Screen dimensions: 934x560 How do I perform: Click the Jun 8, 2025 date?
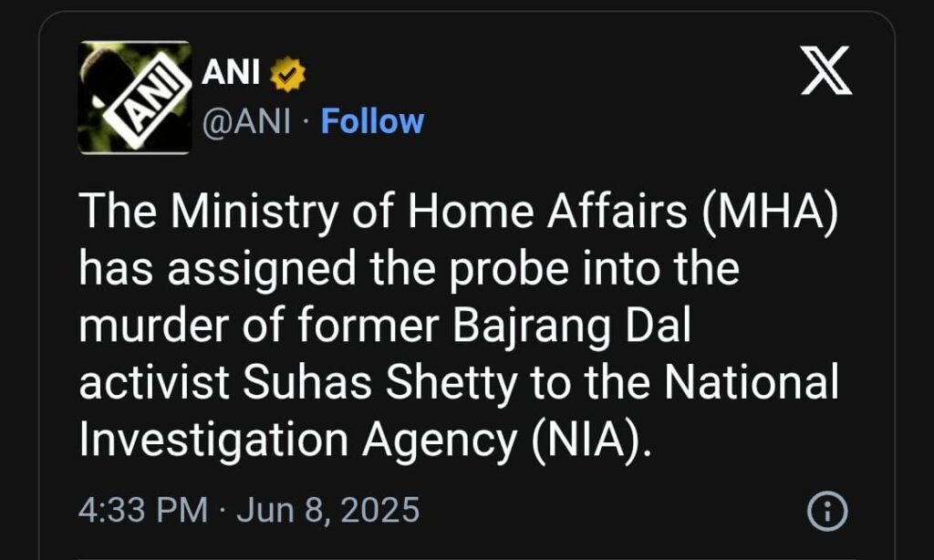tap(327, 509)
